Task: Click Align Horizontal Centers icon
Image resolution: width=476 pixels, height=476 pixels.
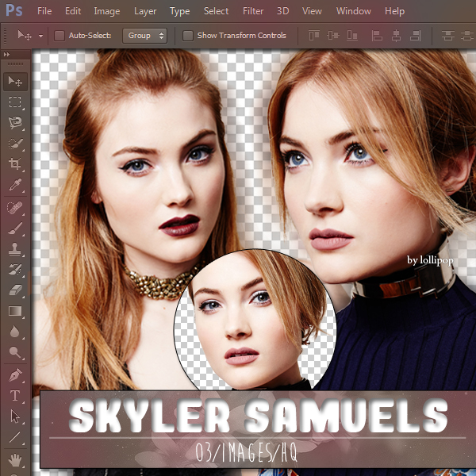Action: coord(396,36)
